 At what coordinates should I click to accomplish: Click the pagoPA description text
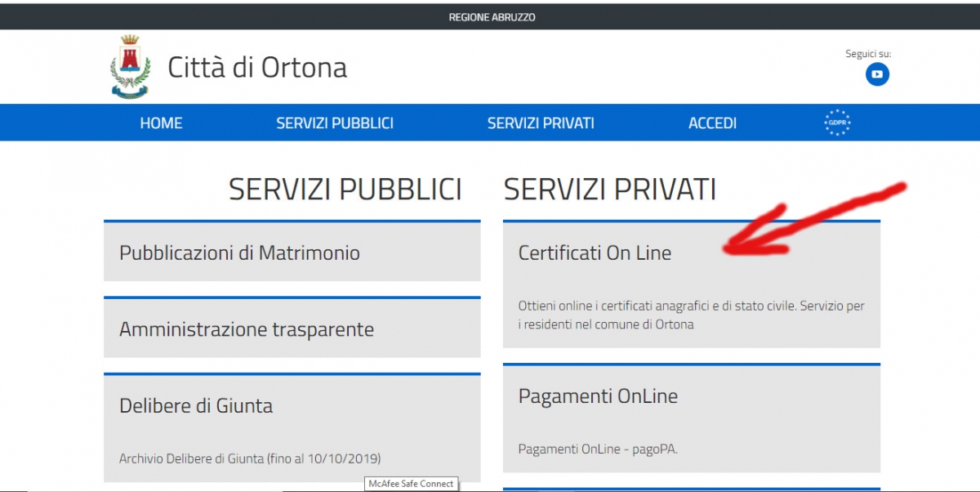(598, 449)
